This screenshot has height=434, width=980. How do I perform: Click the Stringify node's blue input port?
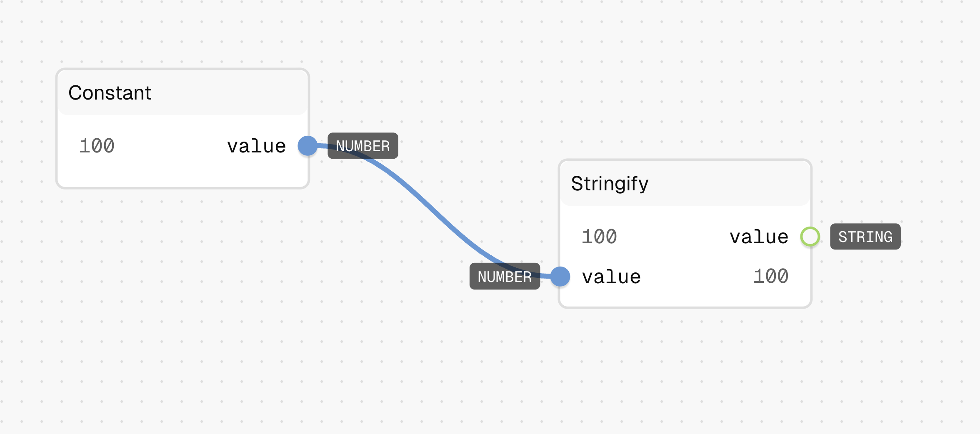tap(560, 277)
